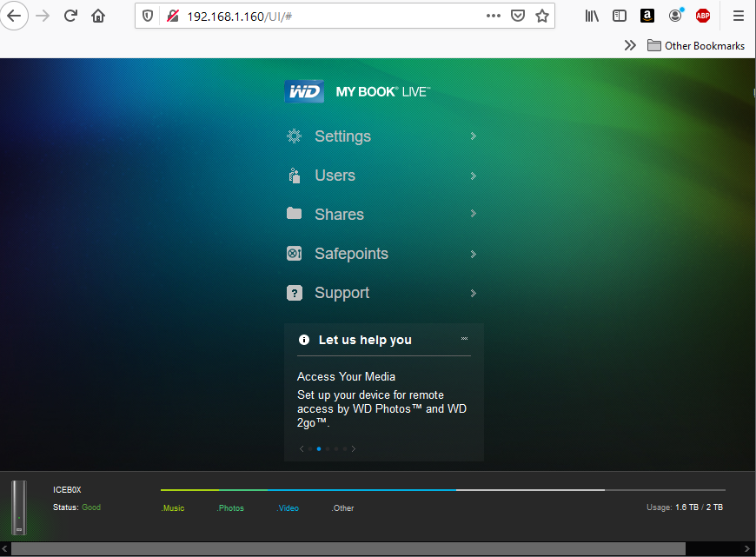Click the browser forward arrow
The image size is (756, 557).
(43, 16)
